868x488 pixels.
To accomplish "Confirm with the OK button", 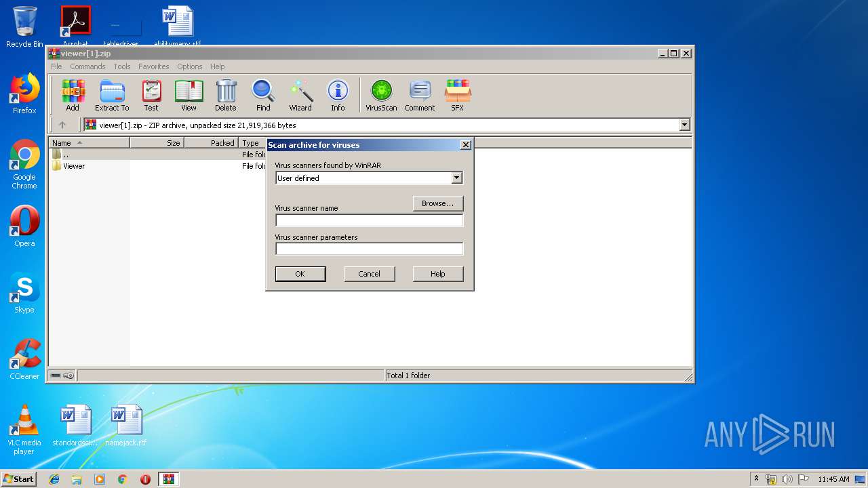I will 300,274.
